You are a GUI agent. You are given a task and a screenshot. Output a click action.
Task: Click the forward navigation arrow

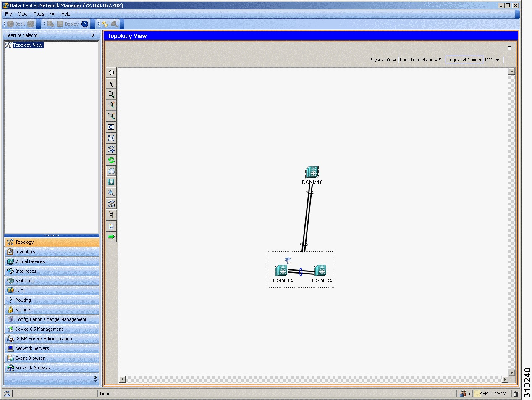(x=31, y=24)
